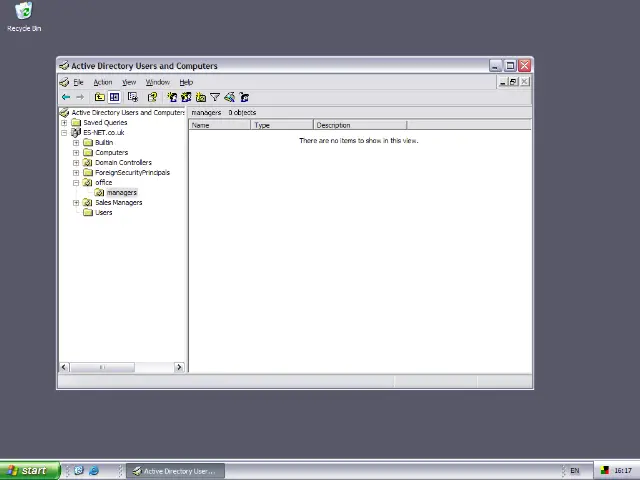The image size is (640, 480).
Task: Select the Domain Controllers OU
Action: tap(123, 162)
